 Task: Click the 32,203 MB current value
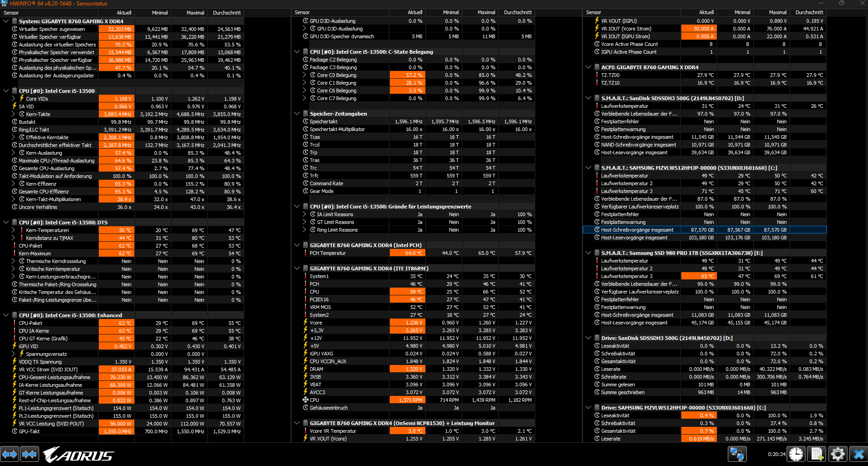117,29
